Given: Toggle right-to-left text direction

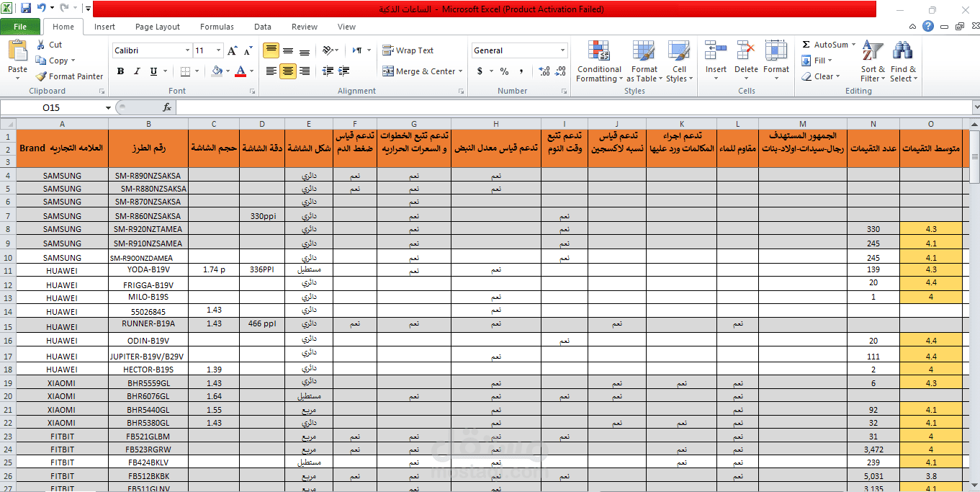Looking at the screenshot, I should [x=357, y=50].
